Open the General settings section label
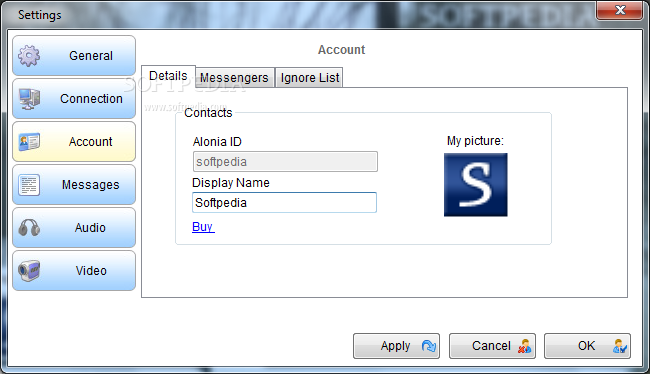The width and height of the screenshot is (650, 374). click(x=91, y=56)
